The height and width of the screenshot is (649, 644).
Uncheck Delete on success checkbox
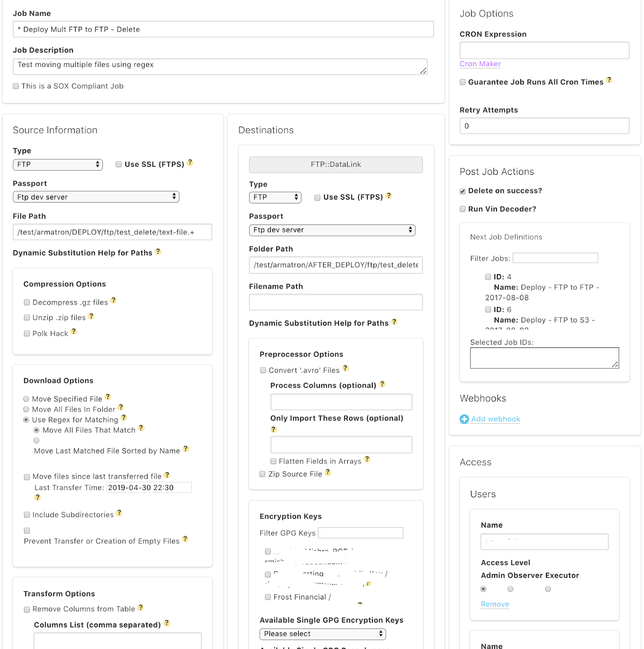[463, 191]
